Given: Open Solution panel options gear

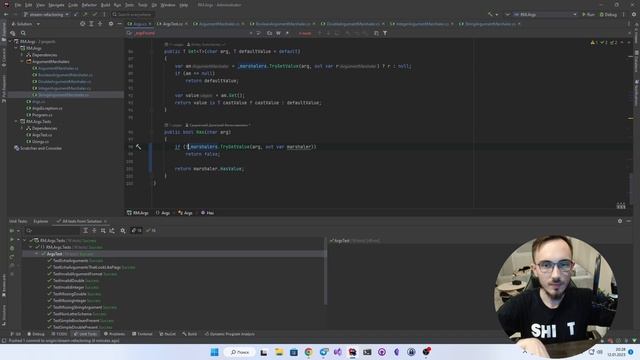Looking at the screenshot, I should coord(111,24).
